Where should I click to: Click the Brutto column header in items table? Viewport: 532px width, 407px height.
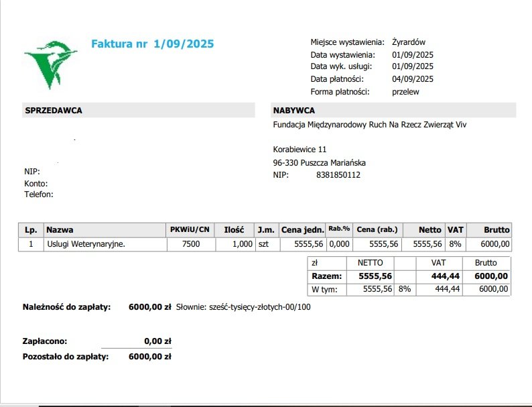tap(489, 230)
